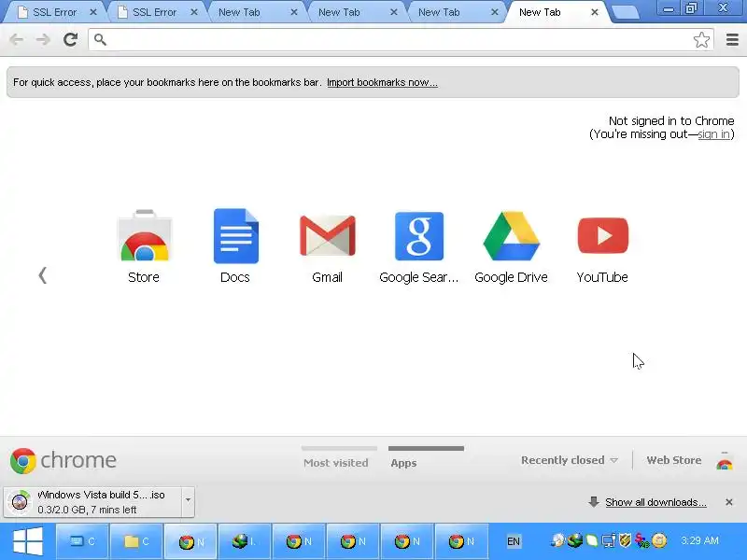
Task: Click the Web Store icon in the footer
Action: (x=725, y=461)
